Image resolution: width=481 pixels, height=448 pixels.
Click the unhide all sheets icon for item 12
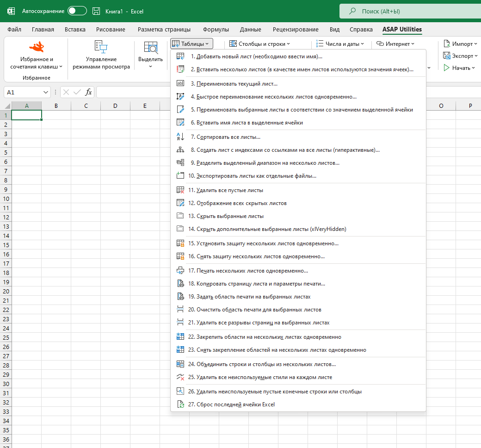point(180,203)
